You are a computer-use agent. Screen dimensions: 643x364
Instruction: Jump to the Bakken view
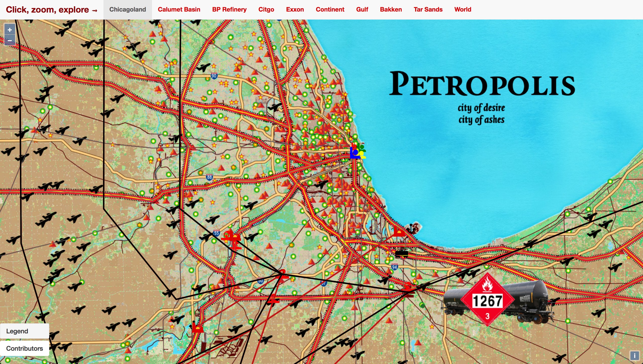tap(391, 10)
